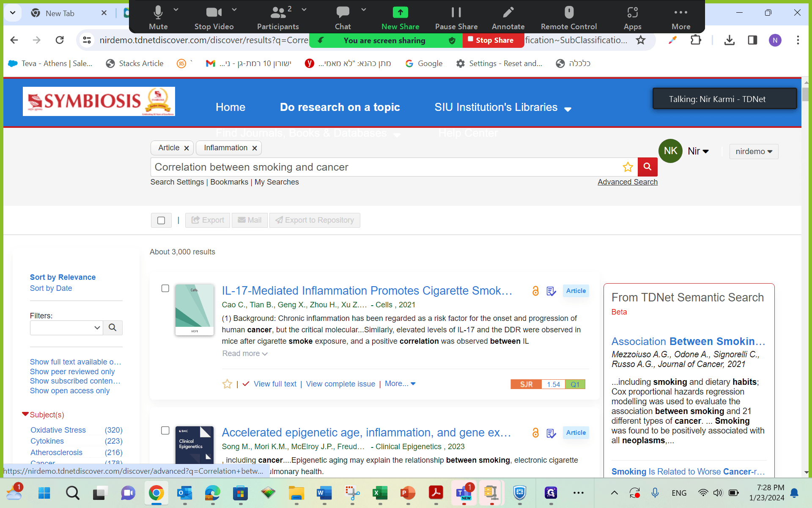Image resolution: width=812 pixels, height=508 pixels.
Task: Click View full text for first result
Action: tap(275, 384)
